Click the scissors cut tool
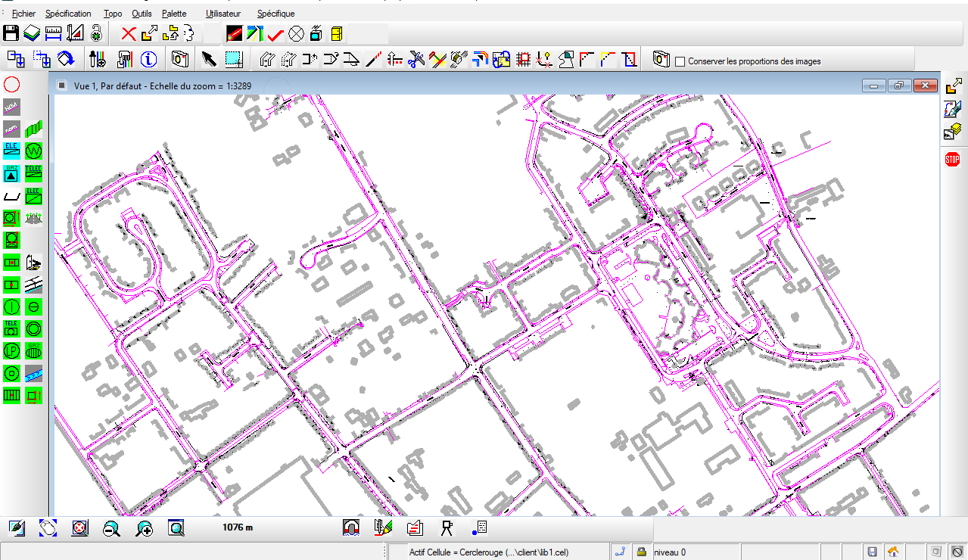Screen dimensions: 968x560 (x=416, y=58)
